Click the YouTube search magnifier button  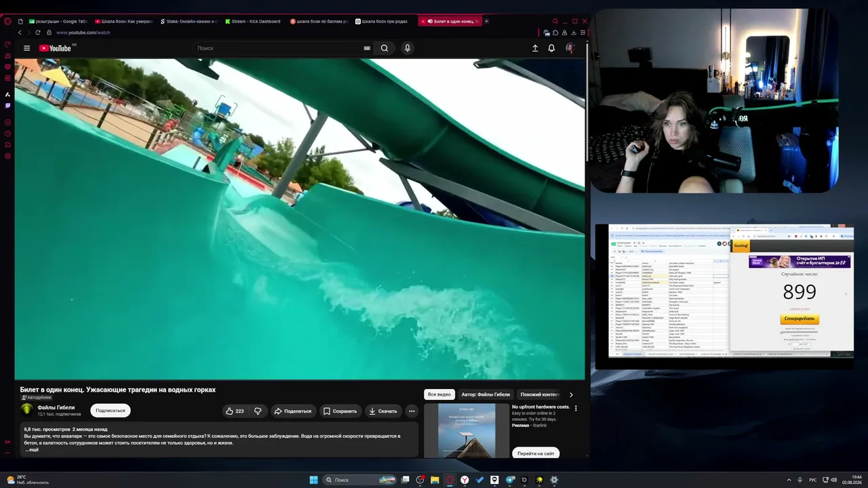[384, 48]
